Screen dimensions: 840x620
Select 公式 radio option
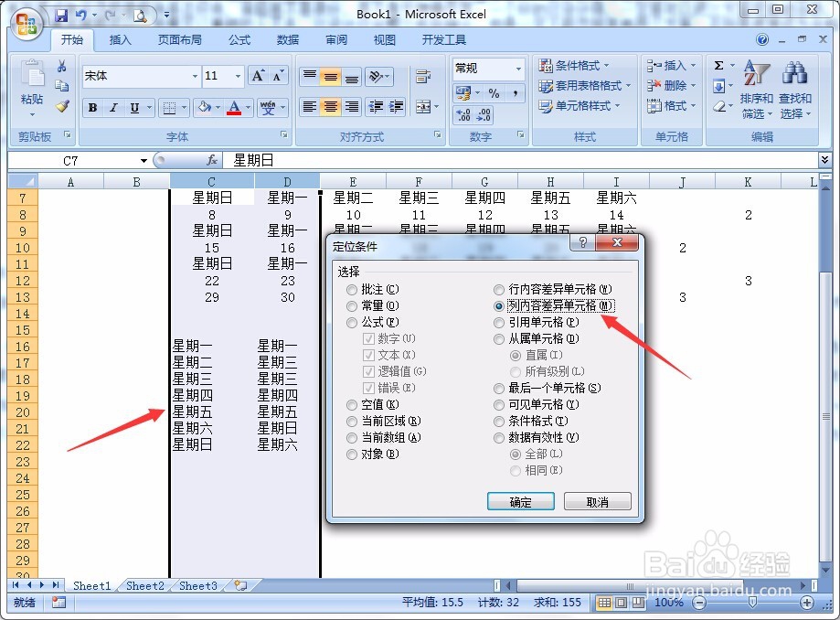pyautogui.click(x=351, y=323)
